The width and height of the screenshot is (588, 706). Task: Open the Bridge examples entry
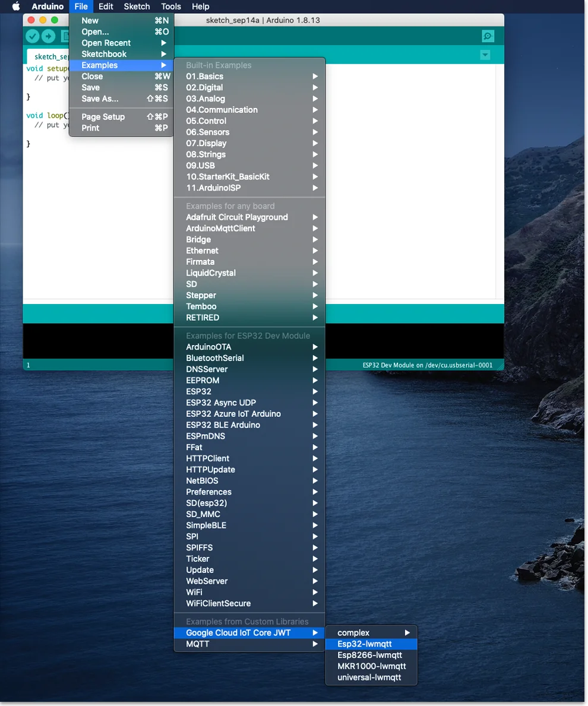(x=249, y=239)
